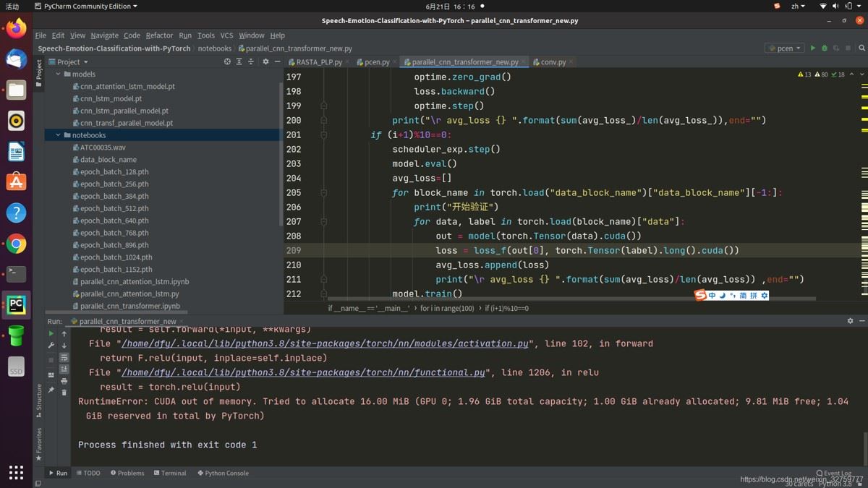Image resolution: width=868 pixels, height=488 pixels.
Task: Open Run panel settings gear icon
Action: (850, 321)
